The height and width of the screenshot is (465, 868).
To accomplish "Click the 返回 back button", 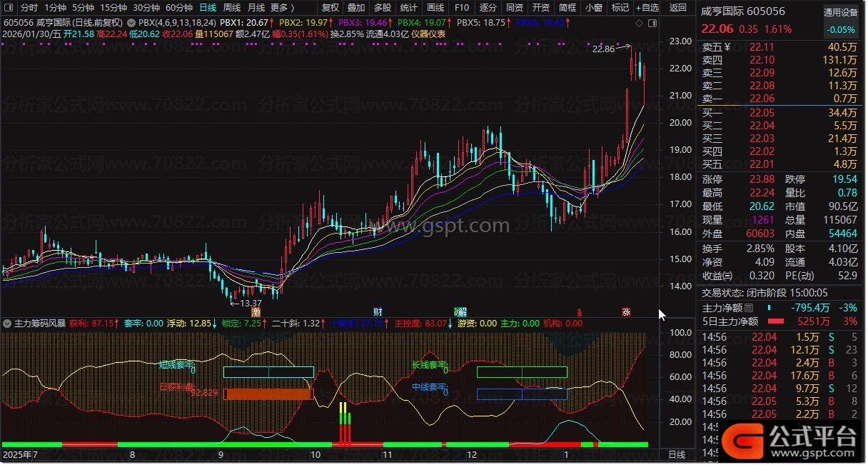I will (x=678, y=8).
